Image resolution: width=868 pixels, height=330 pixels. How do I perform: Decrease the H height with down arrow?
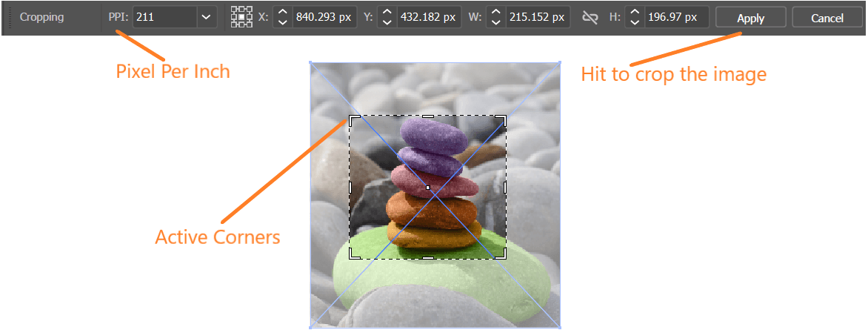(x=635, y=23)
